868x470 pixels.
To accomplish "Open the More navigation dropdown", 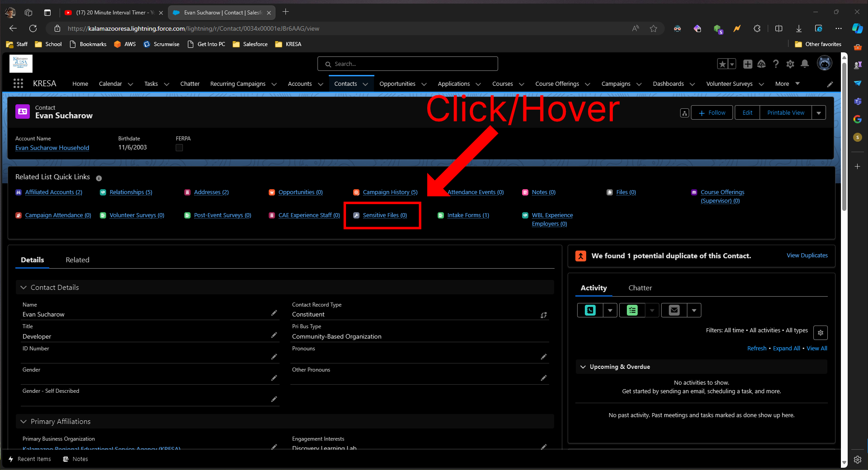I will pos(788,84).
